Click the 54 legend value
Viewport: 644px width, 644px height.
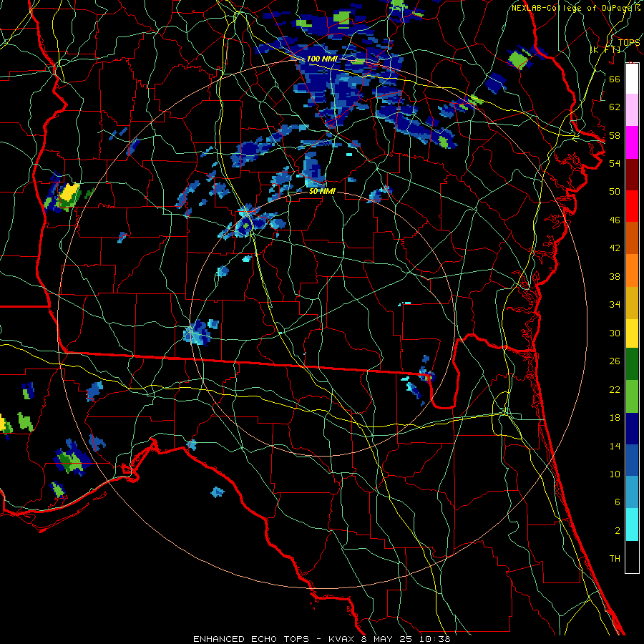[x=615, y=163]
